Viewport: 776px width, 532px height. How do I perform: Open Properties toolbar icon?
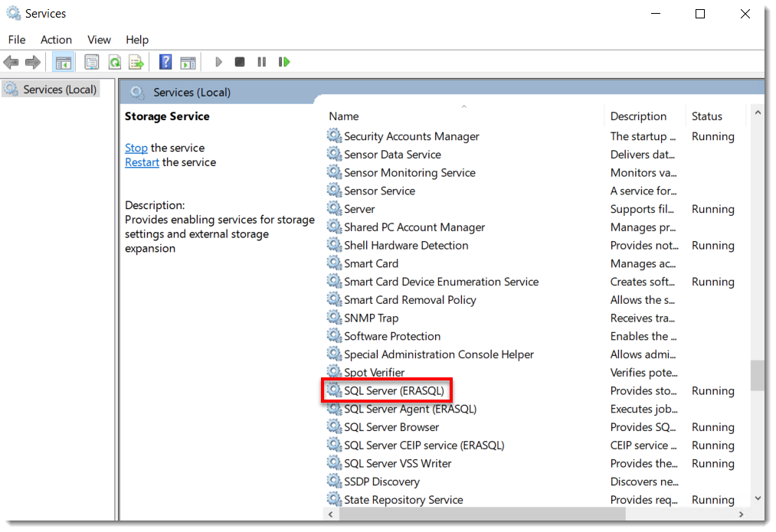click(92, 62)
